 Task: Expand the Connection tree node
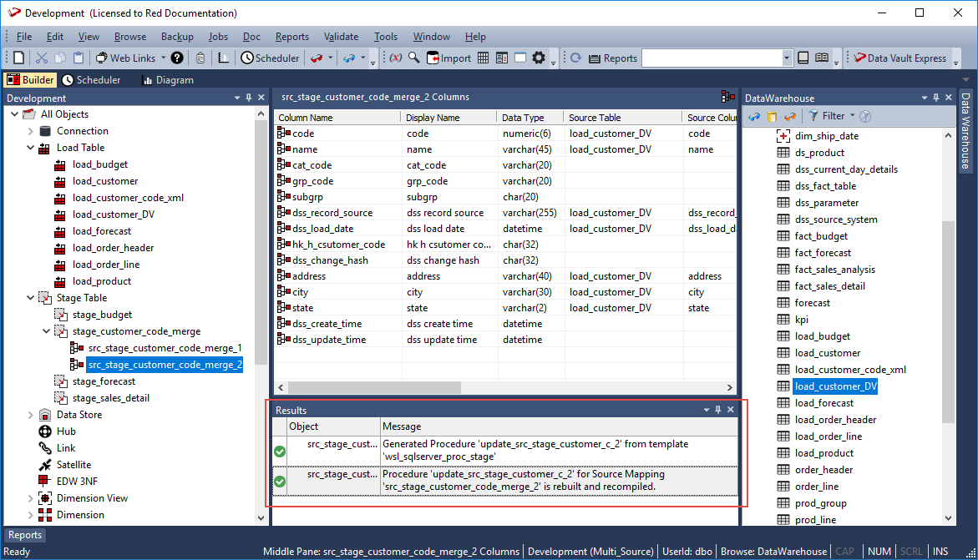[x=31, y=131]
